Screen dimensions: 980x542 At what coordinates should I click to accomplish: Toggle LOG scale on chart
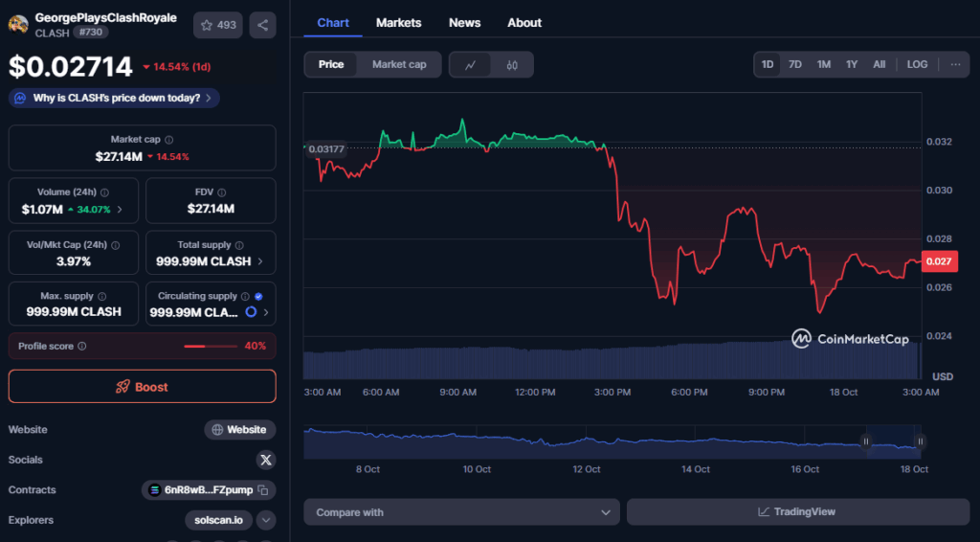tap(917, 64)
